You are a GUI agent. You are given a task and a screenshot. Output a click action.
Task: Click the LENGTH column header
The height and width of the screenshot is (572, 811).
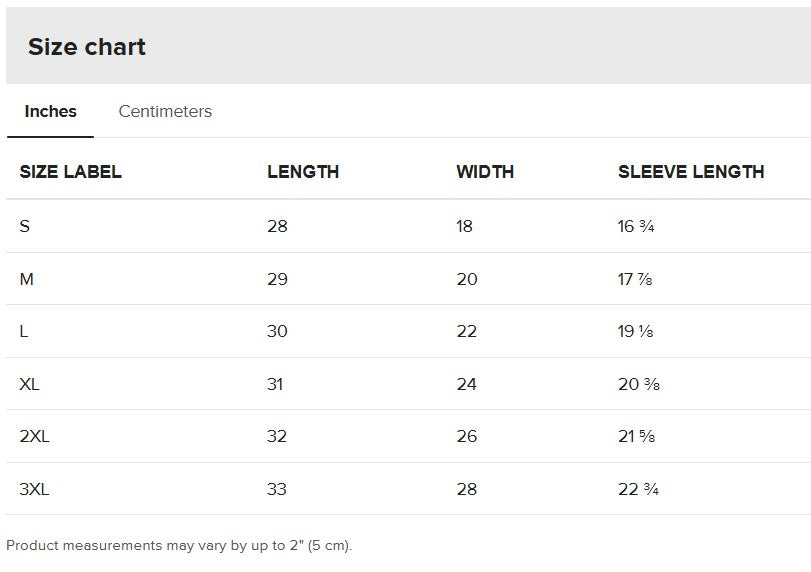303,172
